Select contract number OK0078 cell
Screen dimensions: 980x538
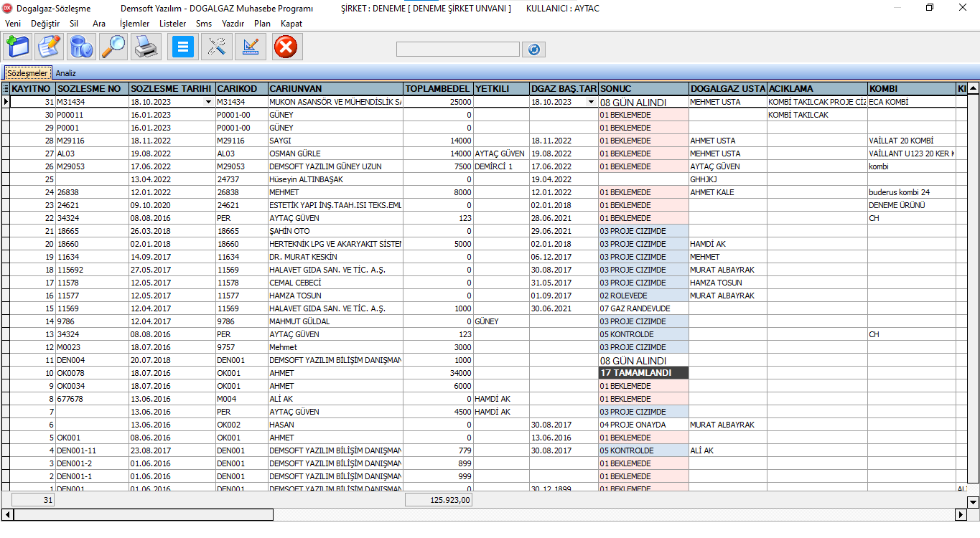(92, 373)
